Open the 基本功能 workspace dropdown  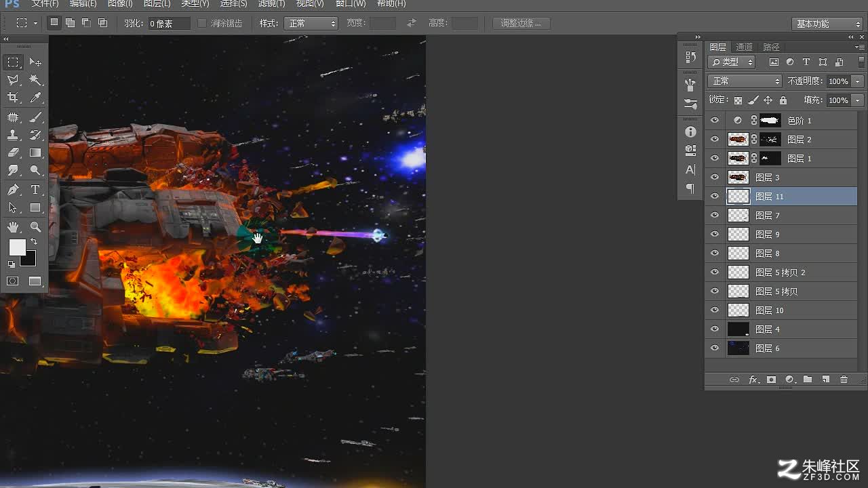click(826, 24)
